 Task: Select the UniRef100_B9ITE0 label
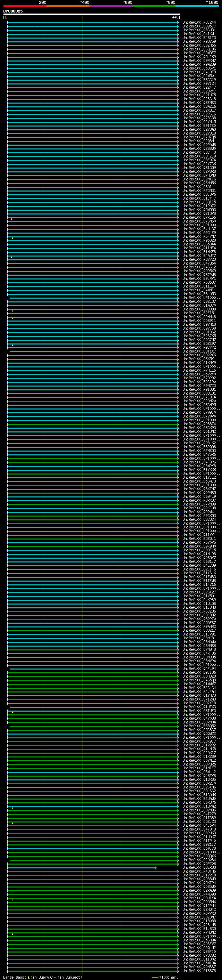point(199,125)
